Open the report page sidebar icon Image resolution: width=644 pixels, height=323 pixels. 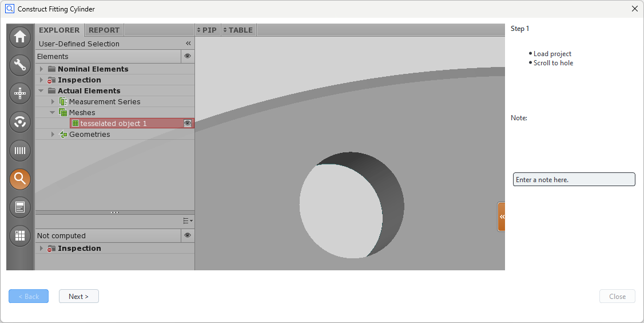point(20,207)
